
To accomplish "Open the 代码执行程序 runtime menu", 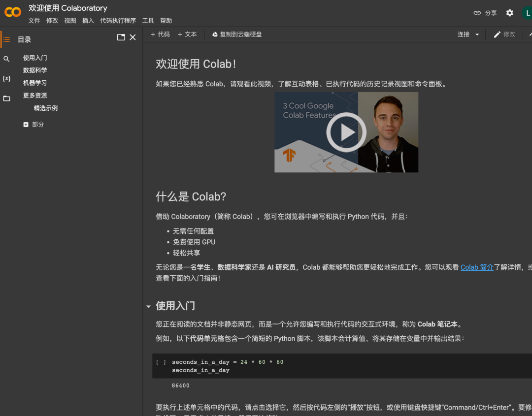I will tap(118, 21).
